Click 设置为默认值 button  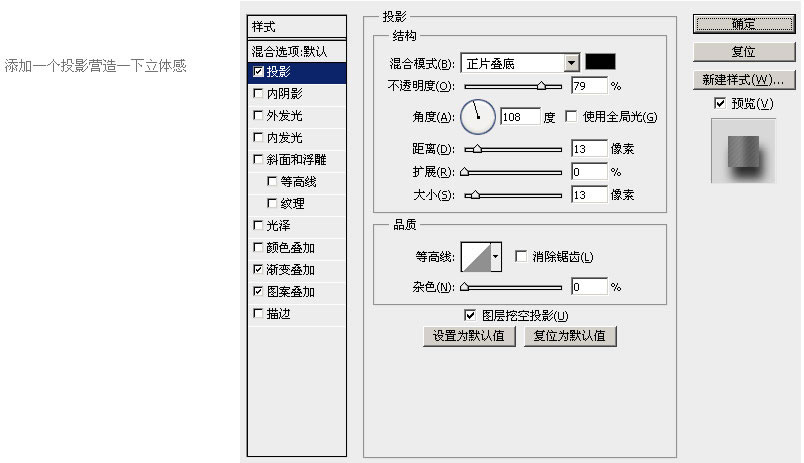(x=469, y=336)
